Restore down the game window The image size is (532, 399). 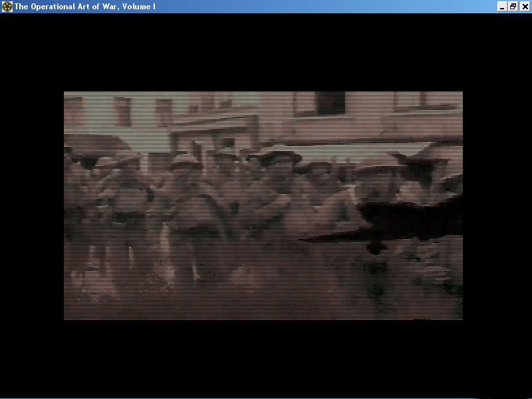click(x=513, y=7)
